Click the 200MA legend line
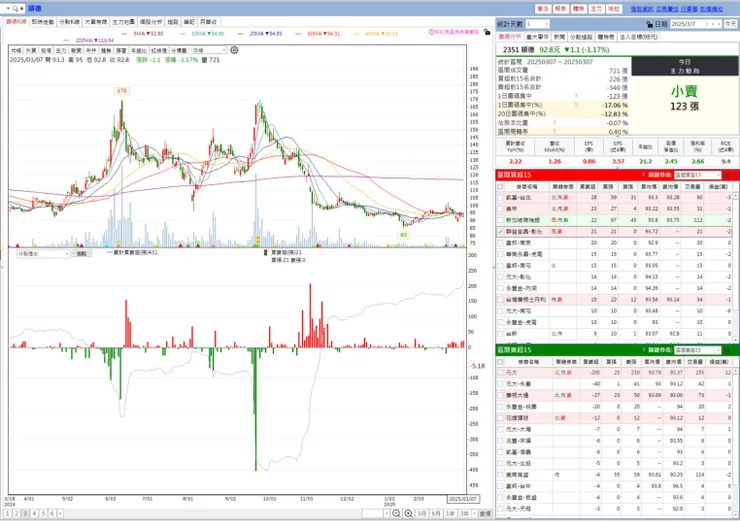740x521 pixels. (88, 41)
